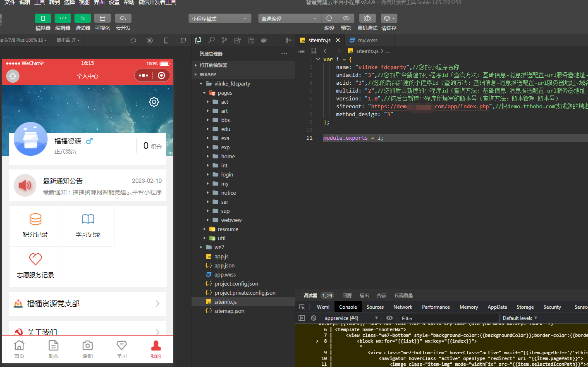Expand the resource folder
The width and height of the screenshot is (588, 367).
coord(243,229)
